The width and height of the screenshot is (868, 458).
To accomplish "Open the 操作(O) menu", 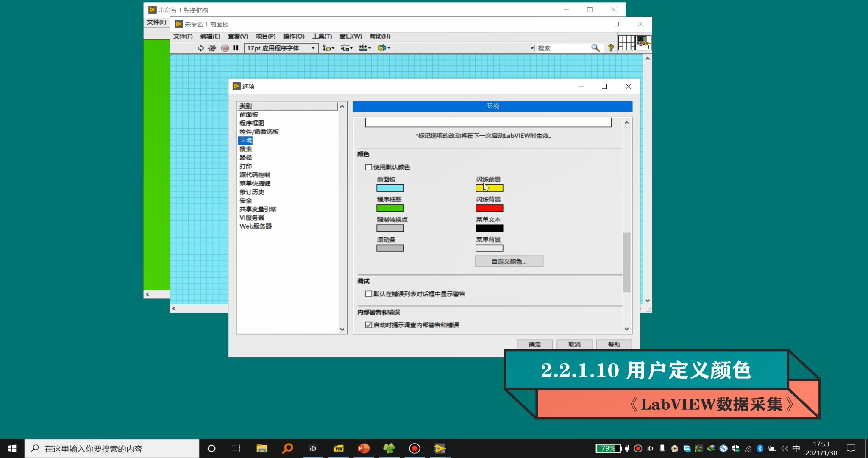I will coord(294,36).
